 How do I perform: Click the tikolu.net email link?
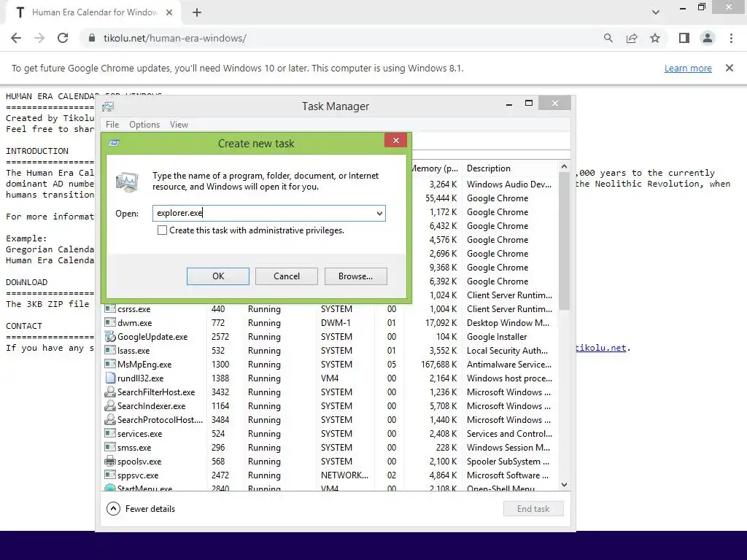[x=601, y=348]
